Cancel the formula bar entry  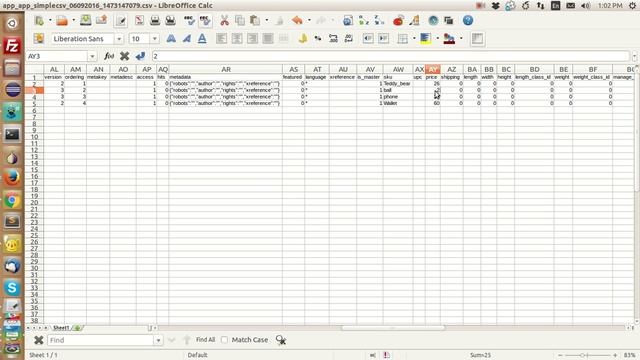[124, 56]
